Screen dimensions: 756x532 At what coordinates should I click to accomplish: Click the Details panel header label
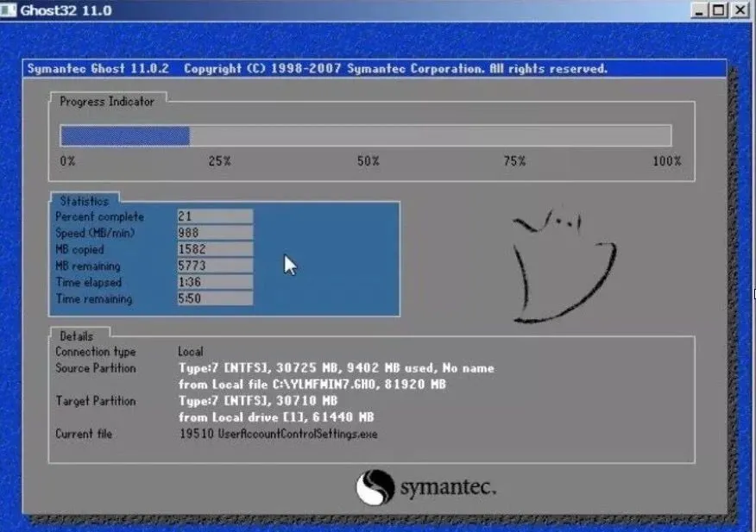[79, 336]
